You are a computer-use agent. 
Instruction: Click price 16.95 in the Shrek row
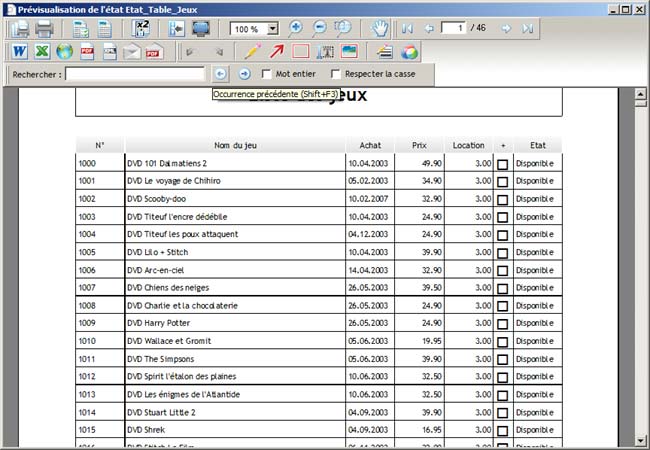coord(432,430)
